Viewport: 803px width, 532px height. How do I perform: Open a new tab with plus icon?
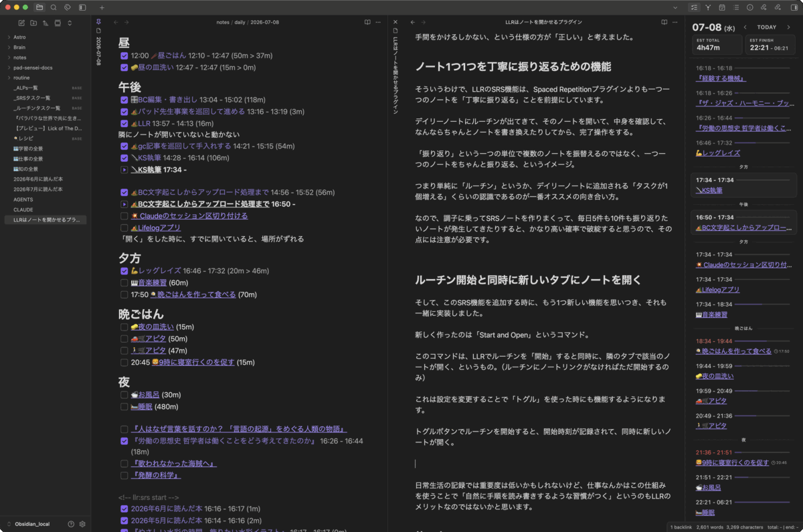point(102,7)
